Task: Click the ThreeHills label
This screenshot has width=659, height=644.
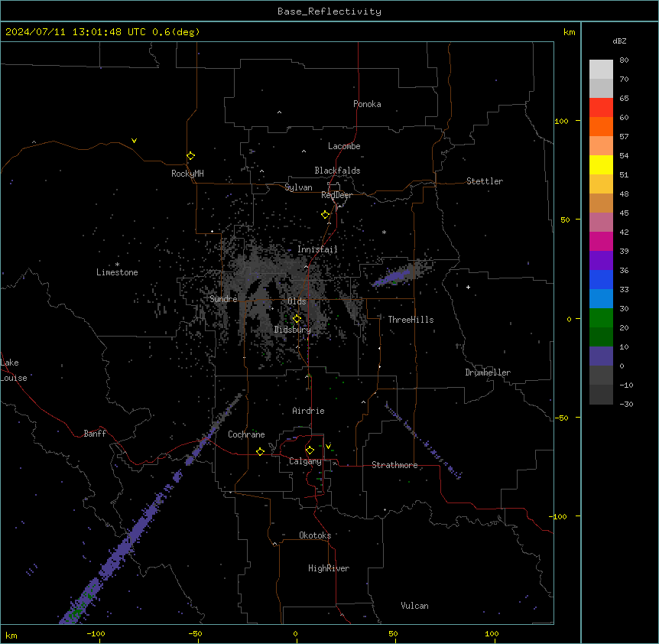Action: pyautogui.click(x=411, y=320)
